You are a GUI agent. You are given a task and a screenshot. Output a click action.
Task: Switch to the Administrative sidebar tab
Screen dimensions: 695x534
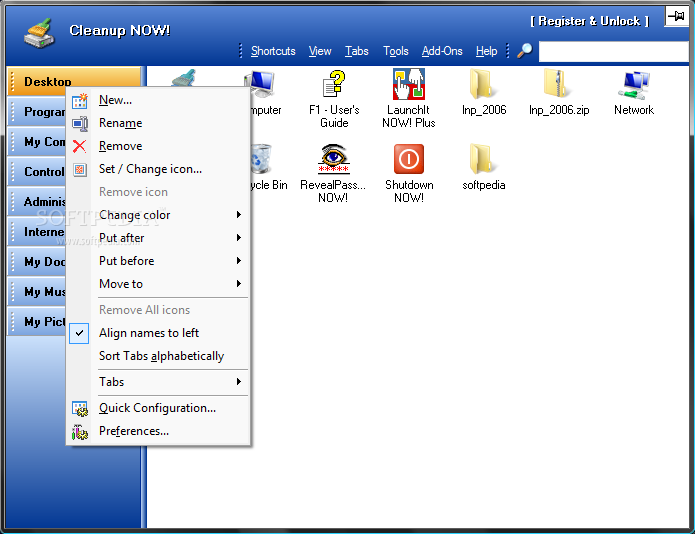click(37, 202)
